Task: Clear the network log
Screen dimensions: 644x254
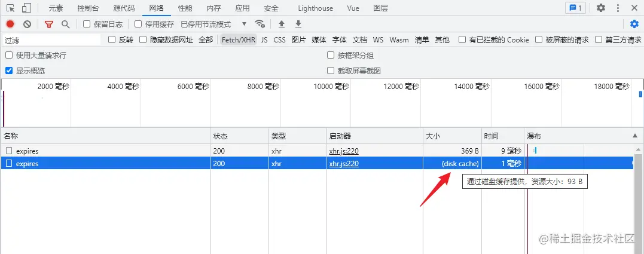Action: pyautogui.click(x=27, y=25)
